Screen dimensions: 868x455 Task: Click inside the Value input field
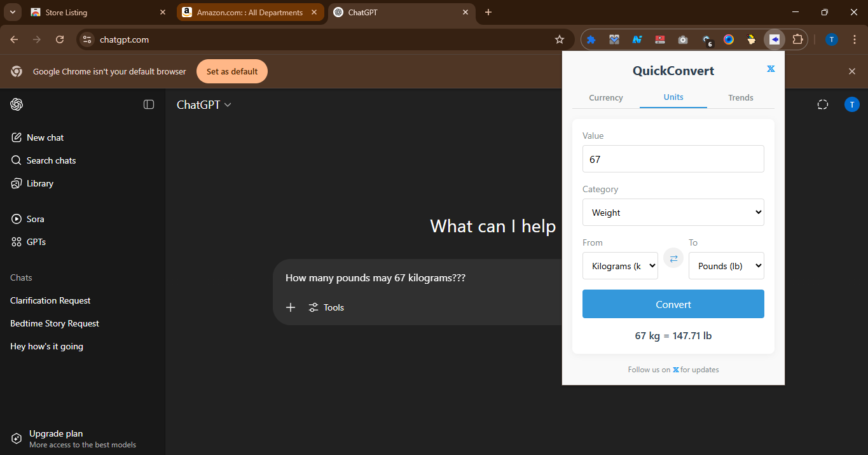tap(673, 158)
